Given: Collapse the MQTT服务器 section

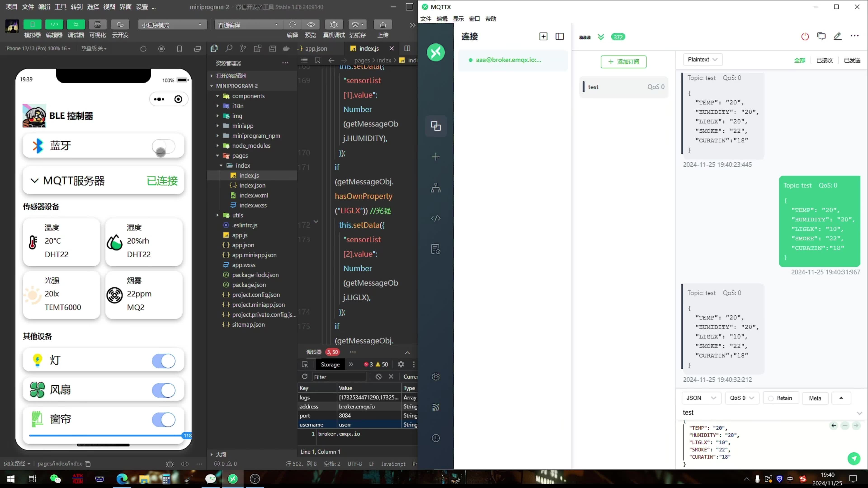Looking at the screenshot, I should (x=34, y=181).
